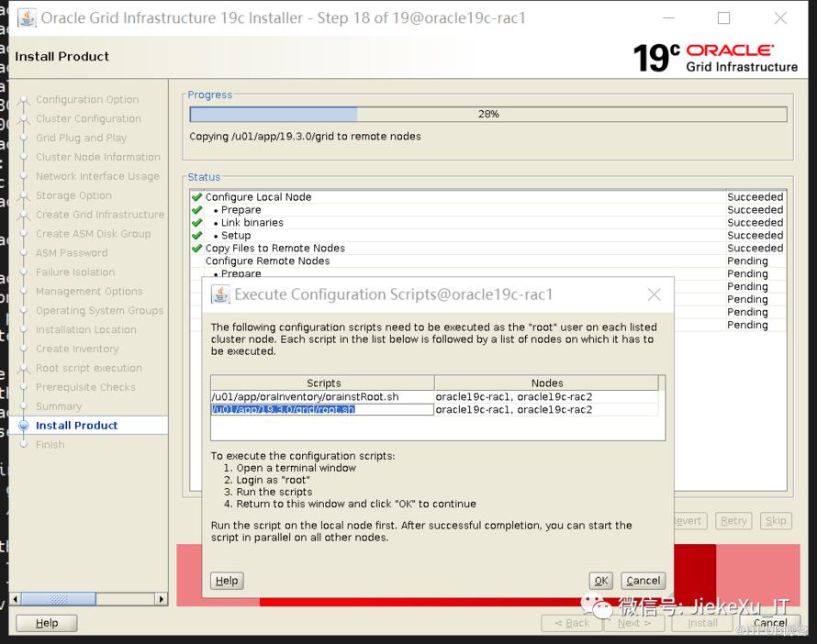Click green check beside Setup step

(196, 236)
